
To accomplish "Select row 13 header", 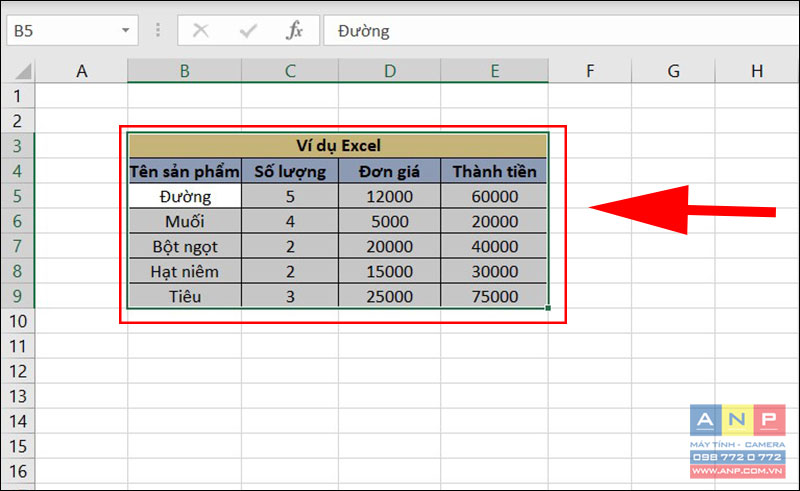I will click(x=18, y=396).
